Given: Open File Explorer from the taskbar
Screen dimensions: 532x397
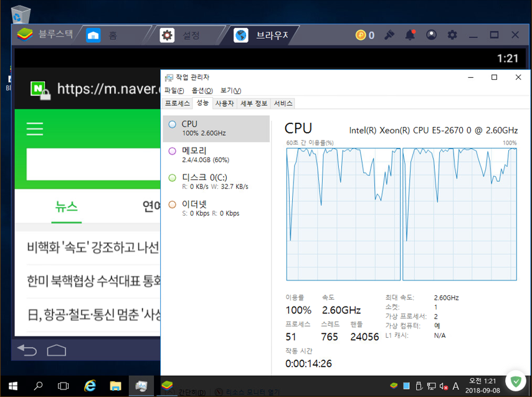Looking at the screenshot, I should [x=115, y=386].
